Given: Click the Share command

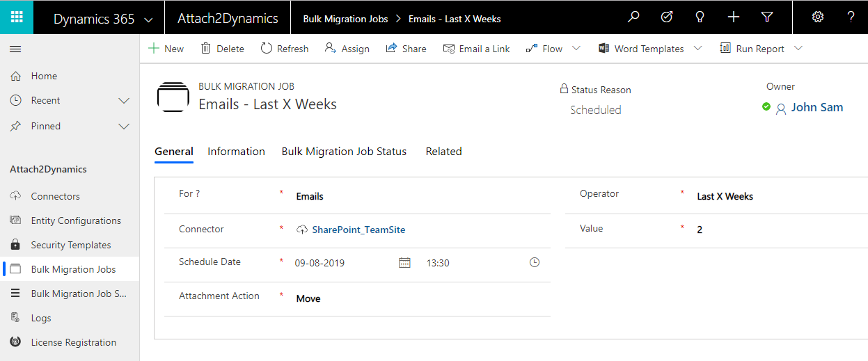Looking at the screenshot, I should coord(406,49).
